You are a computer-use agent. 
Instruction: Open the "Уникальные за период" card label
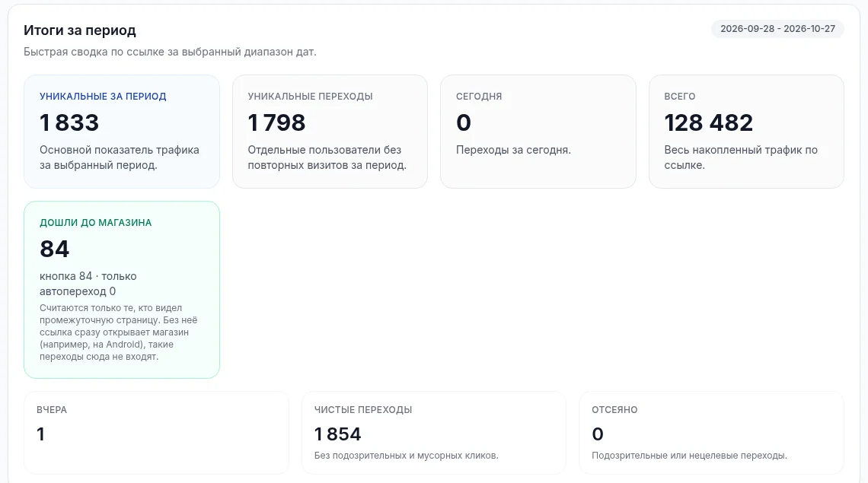(103, 97)
